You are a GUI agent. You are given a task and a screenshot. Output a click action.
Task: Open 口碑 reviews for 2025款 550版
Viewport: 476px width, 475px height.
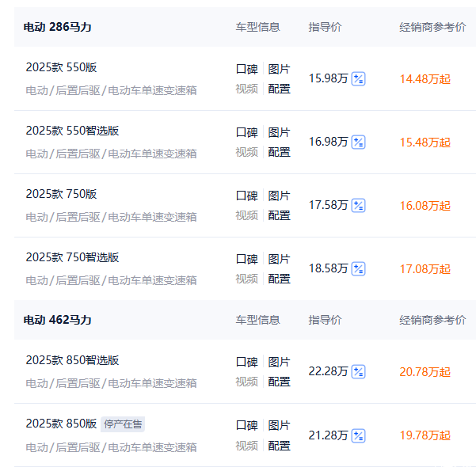(x=246, y=69)
